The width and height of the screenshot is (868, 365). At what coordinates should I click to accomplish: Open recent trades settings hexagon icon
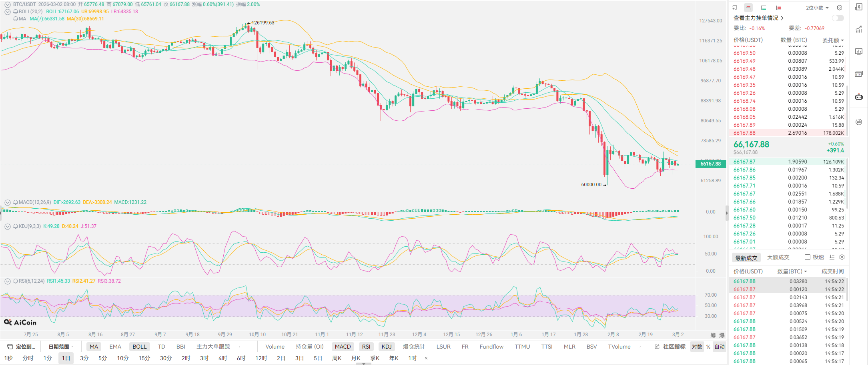(842, 257)
